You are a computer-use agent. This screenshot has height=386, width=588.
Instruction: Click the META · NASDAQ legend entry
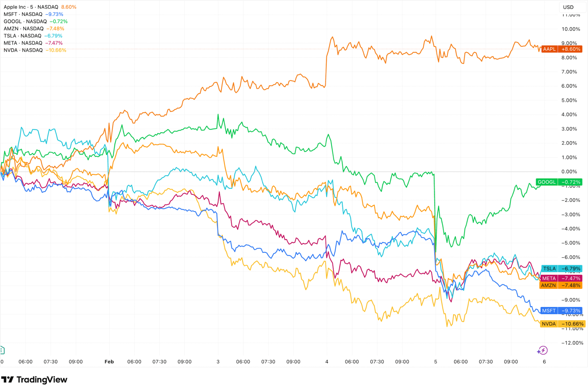[23, 43]
